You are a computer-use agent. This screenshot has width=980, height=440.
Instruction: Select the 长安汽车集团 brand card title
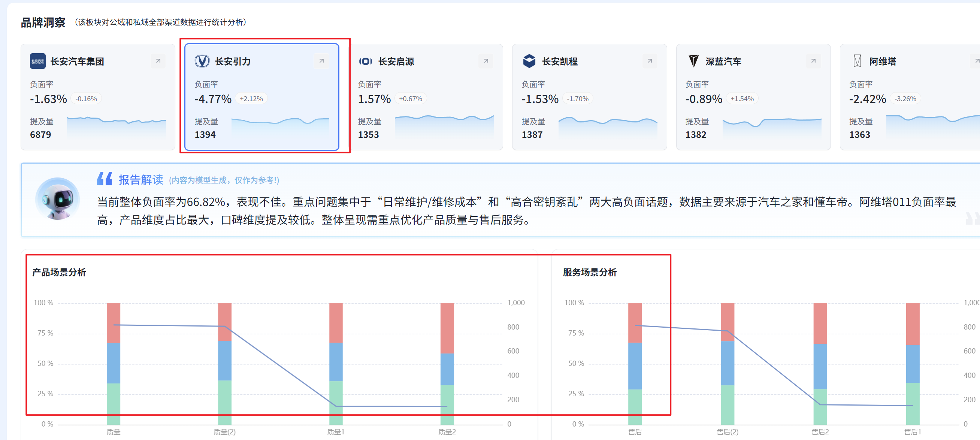click(x=77, y=61)
